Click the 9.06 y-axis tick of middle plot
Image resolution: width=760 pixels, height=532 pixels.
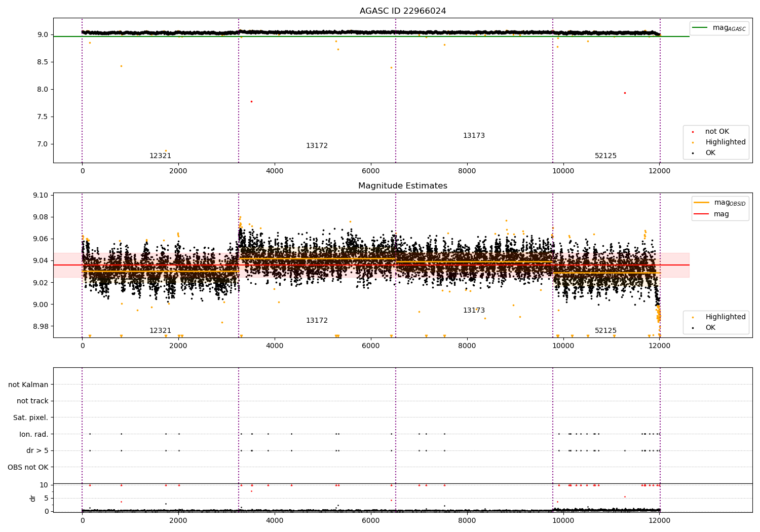point(41,239)
